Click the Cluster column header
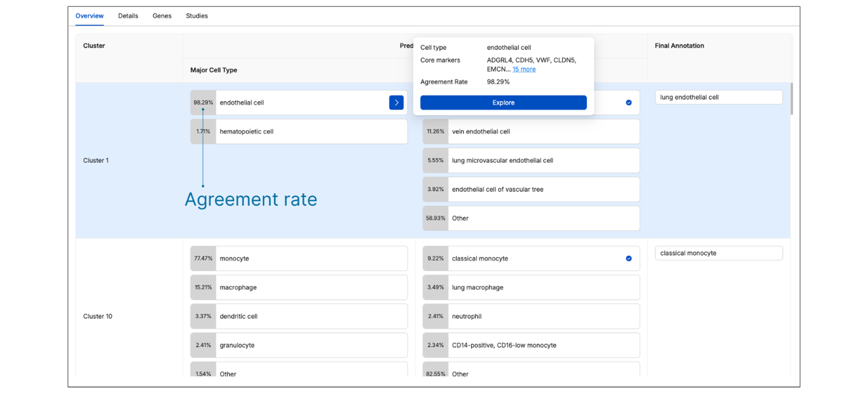The height and width of the screenshot is (394, 868). [x=94, y=46]
